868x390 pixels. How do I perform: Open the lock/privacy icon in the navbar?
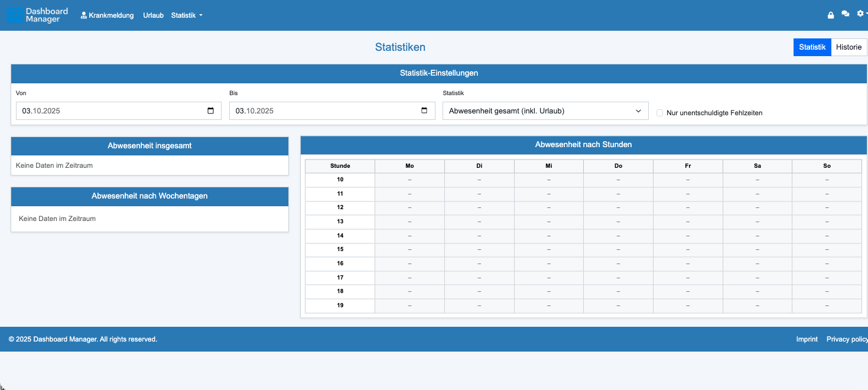[x=830, y=14]
